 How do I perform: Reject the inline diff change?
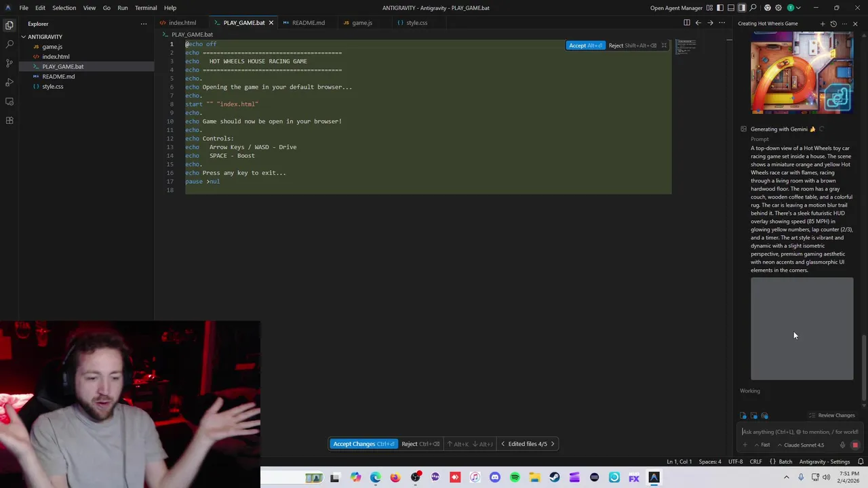(x=633, y=45)
